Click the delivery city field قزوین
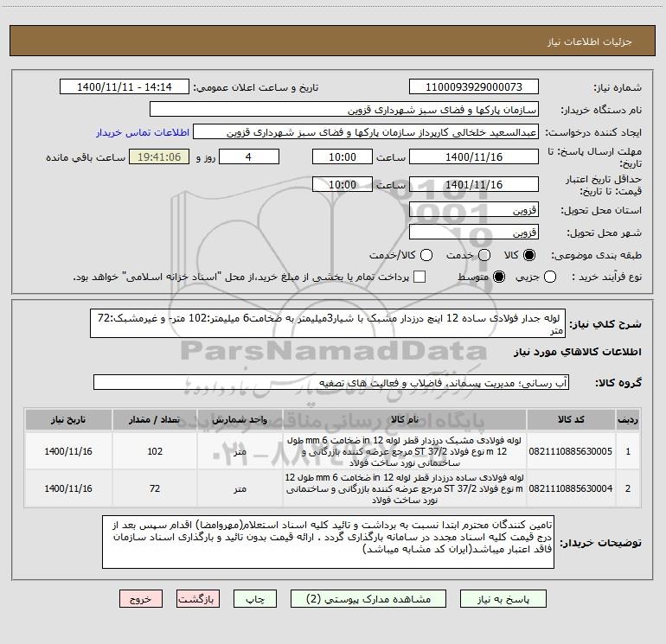The height and width of the screenshot is (644, 666). (474, 233)
